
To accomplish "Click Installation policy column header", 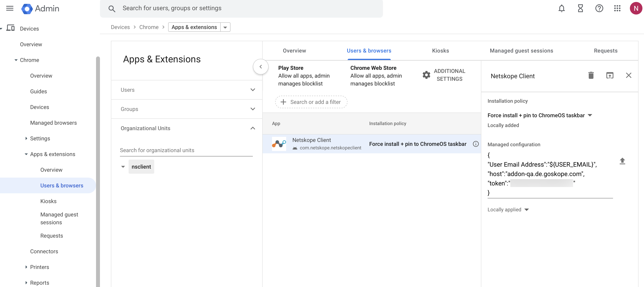I will (387, 124).
